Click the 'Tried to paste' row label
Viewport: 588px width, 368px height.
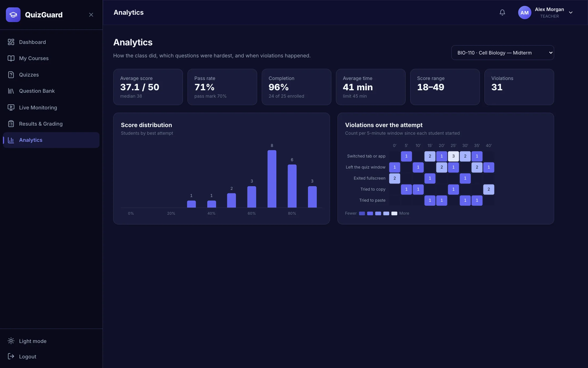coord(372,200)
